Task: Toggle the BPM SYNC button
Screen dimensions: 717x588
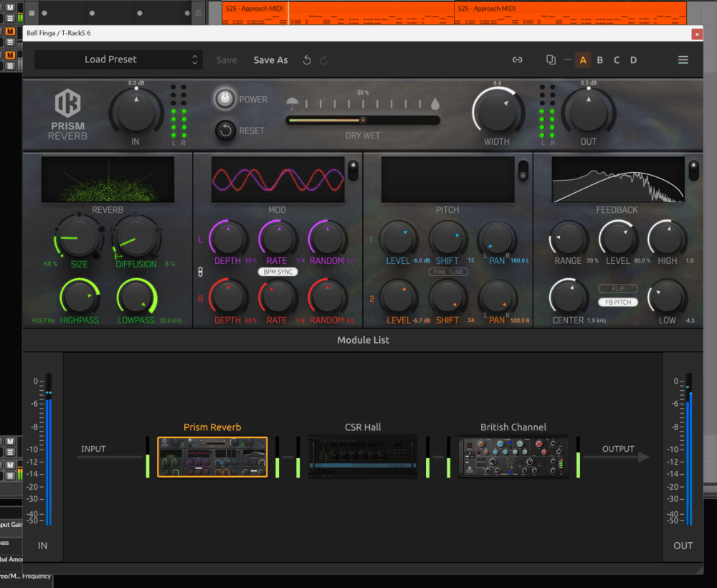Action: coord(278,272)
